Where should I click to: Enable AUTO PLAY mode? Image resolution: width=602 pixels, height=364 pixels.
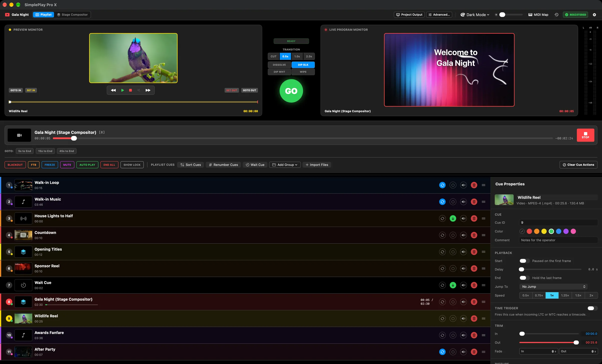click(x=87, y=165)
